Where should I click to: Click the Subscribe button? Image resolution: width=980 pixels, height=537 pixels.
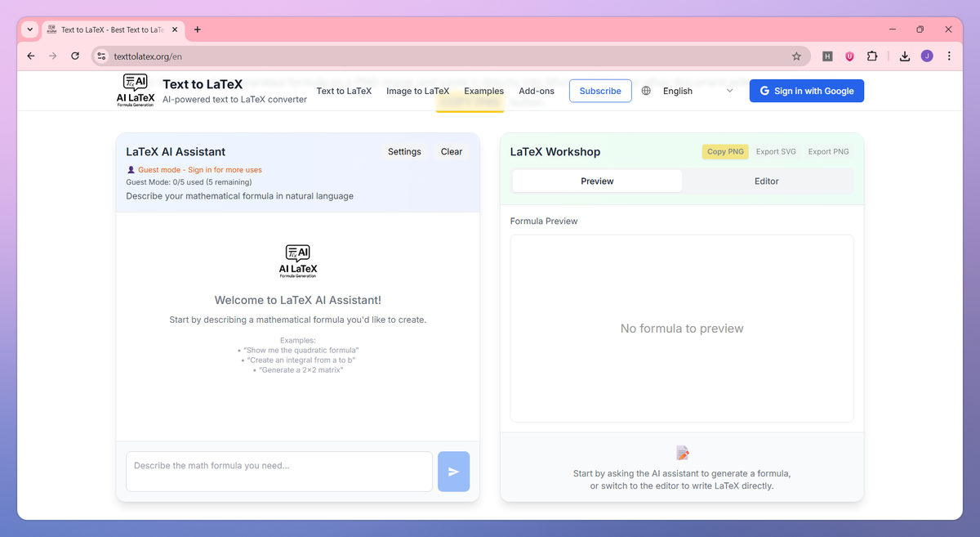coord(600,91)
